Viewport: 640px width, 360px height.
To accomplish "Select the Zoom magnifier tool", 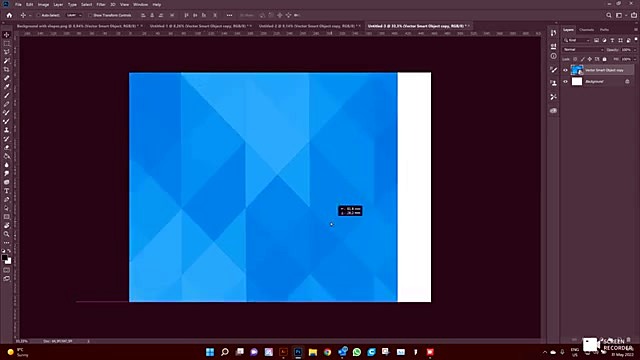I will [7, 234].
